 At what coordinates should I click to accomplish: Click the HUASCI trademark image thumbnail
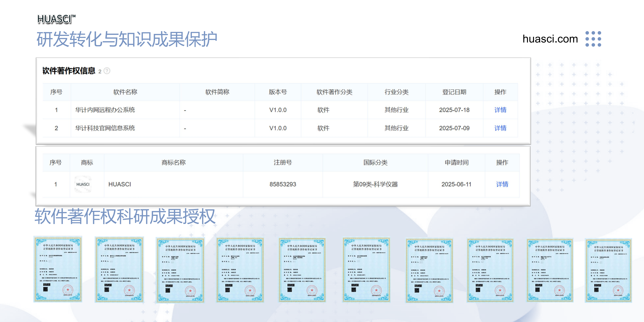coord(83,184)
